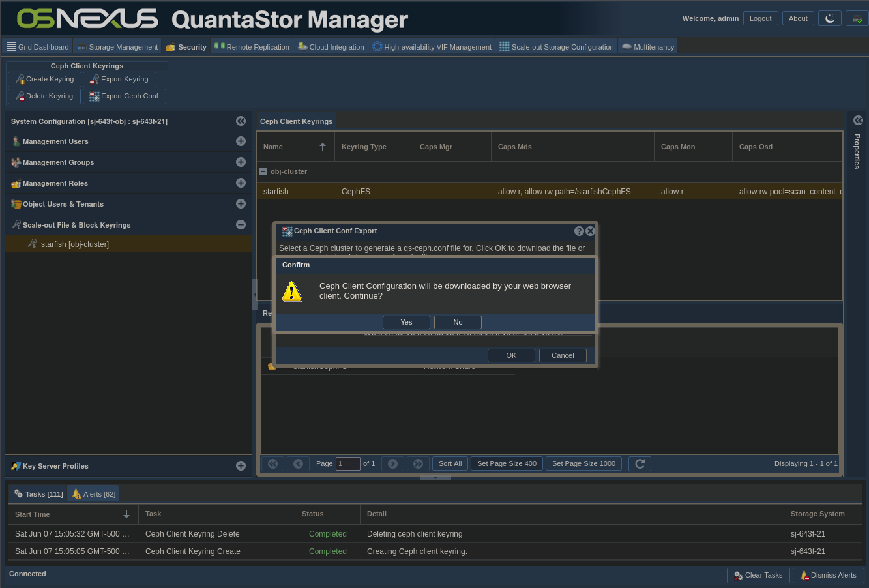Click the Export Ceph Conf toolbar button
The height and width of the screenshot is (588, 869).
124,96
